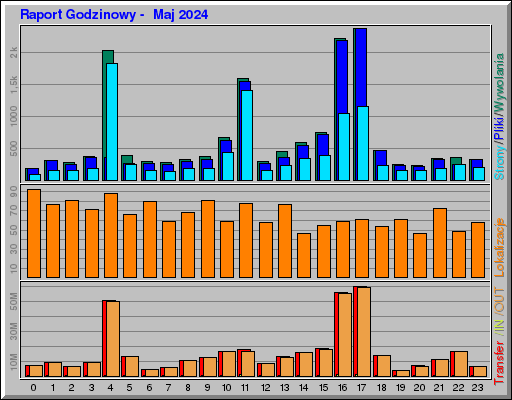Click the "Pliki" legend label
512x400 pixels.
click(x=499, y=129)
